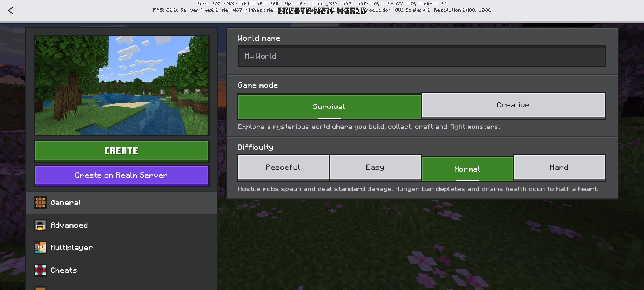This screenshot has width=644, height=290.
Task: Click the partially visible icon below Cheats
Action: [40, 288]
